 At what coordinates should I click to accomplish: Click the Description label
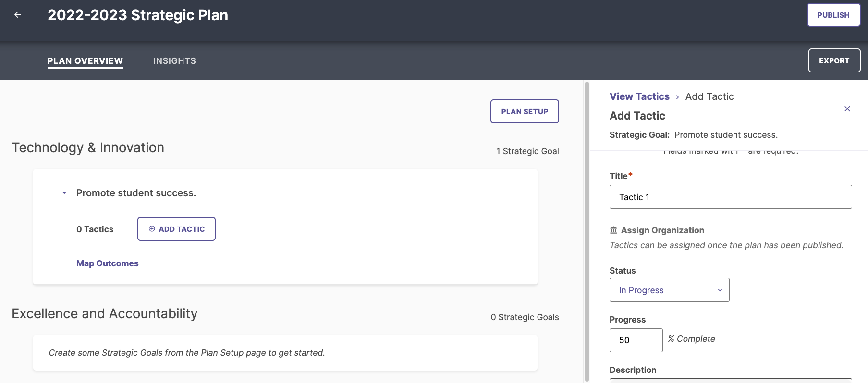tap(633, 370)
